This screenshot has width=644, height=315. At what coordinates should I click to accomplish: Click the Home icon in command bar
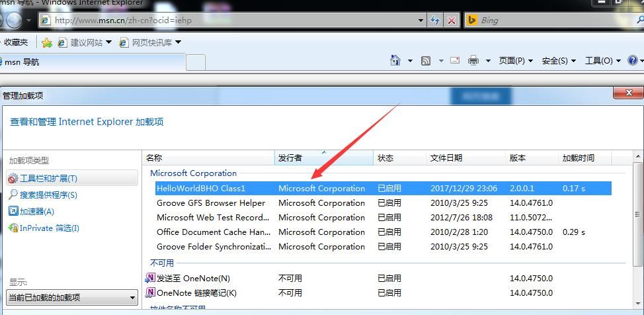pyautogui.click(x=395, y=60)
